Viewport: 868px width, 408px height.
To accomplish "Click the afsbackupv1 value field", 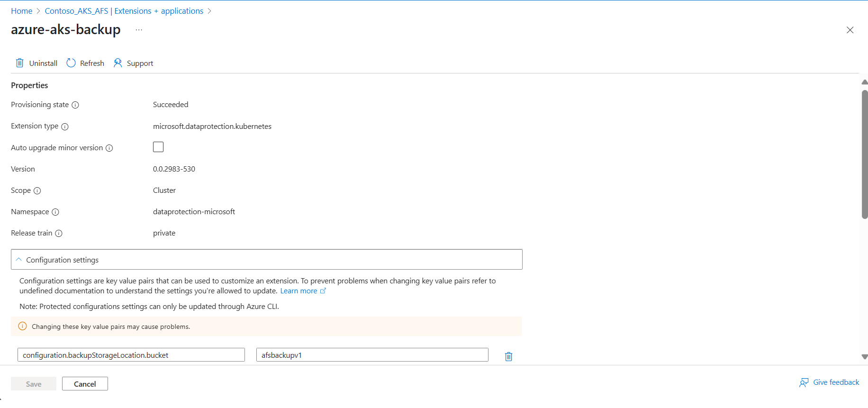I will (372, 355).
